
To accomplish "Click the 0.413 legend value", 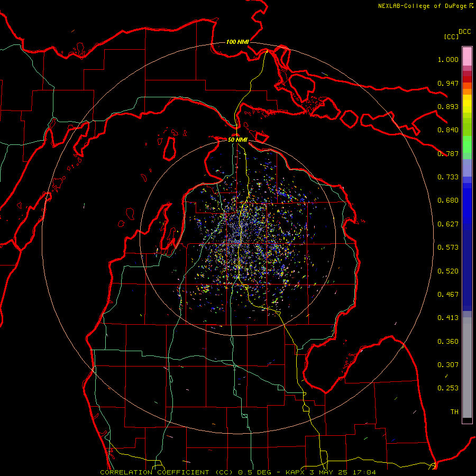I will 448,318.
